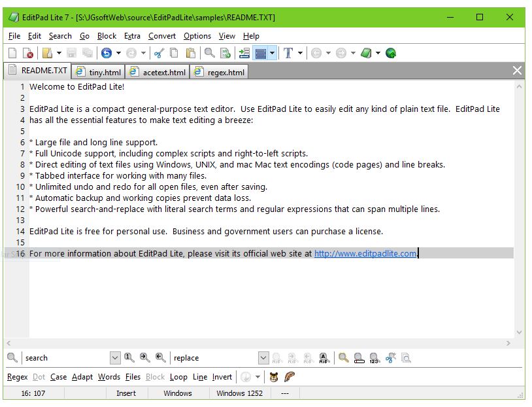Screen dimensions: 532x407
Task: Click the font settings T icon
Action: coord(288,53)
